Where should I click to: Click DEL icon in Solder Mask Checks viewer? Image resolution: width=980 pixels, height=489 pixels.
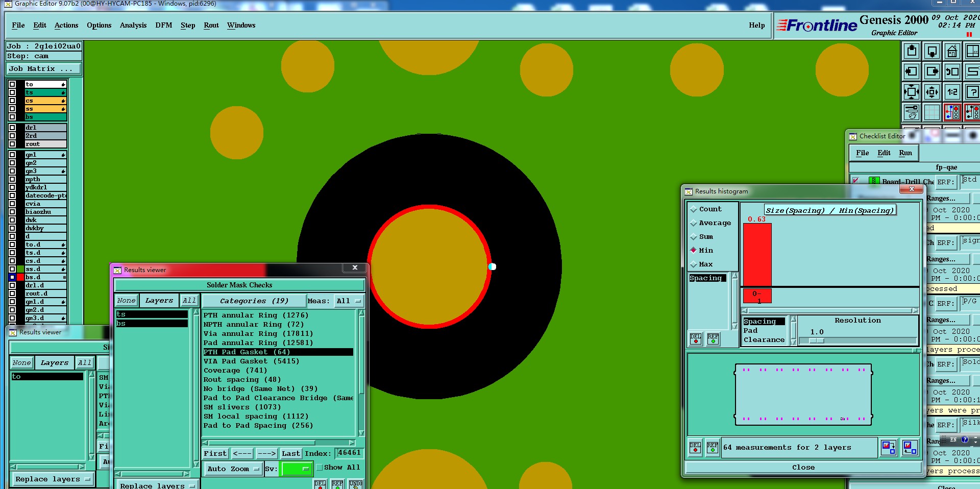click(320, 484)
